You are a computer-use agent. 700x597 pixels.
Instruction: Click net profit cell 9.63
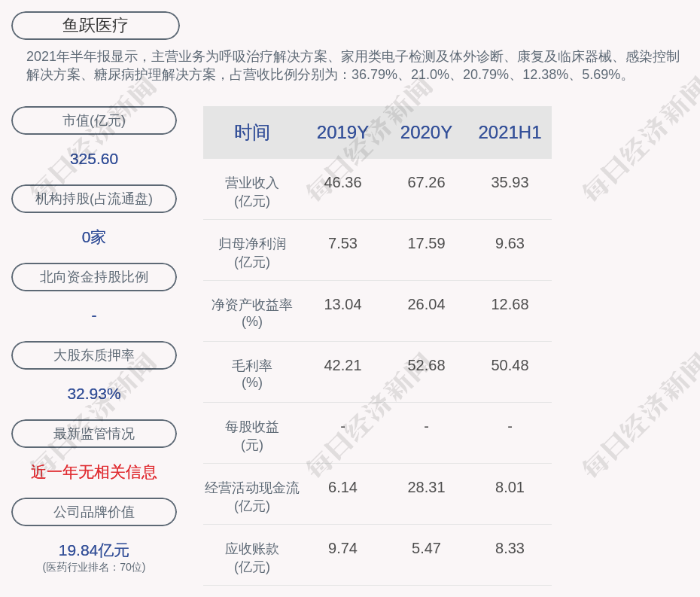pos(510,243)
